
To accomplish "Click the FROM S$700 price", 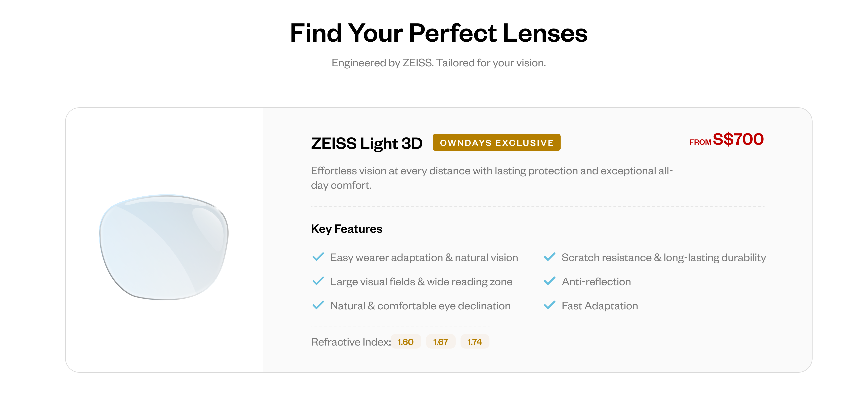I will coord(727,140).
